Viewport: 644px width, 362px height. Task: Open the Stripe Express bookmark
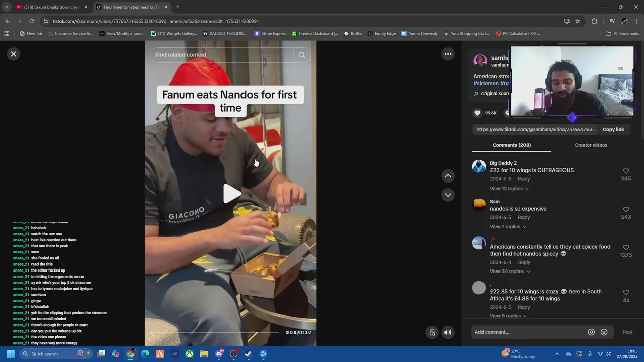[270, 34]
